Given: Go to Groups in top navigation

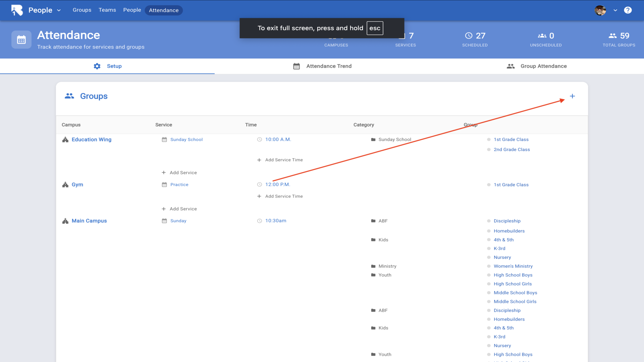Looking at the screenshot, I should pos(82,10).
